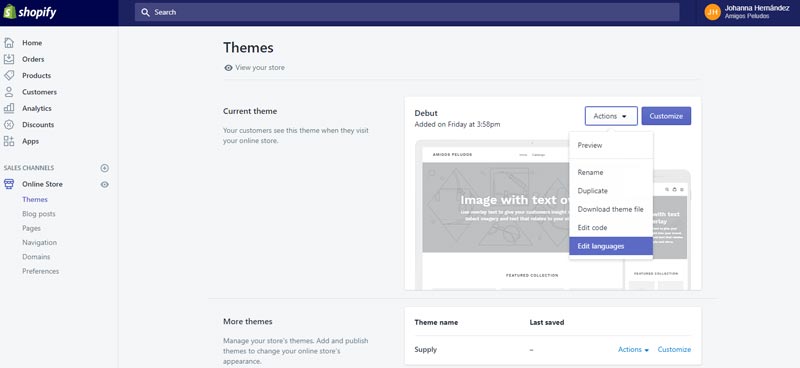Click the Products tag icon
Viewport: 800px width, 368px height.
[9, 76]
